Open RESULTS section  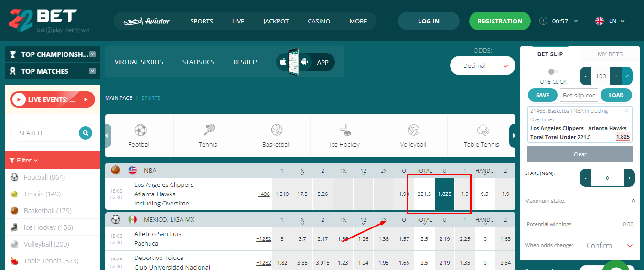tap(246, 62)
